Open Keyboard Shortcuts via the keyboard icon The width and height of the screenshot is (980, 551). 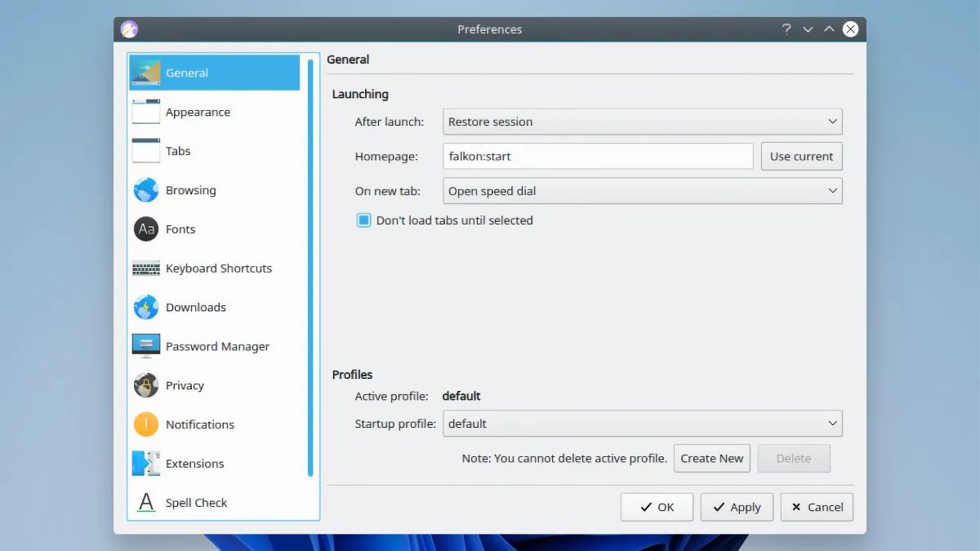146,269
